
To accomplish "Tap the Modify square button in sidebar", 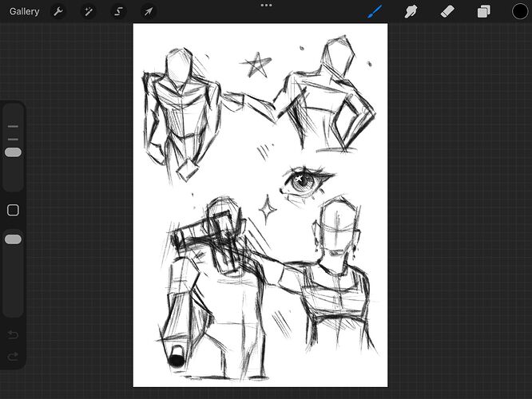I will click(x=13, y=210).
